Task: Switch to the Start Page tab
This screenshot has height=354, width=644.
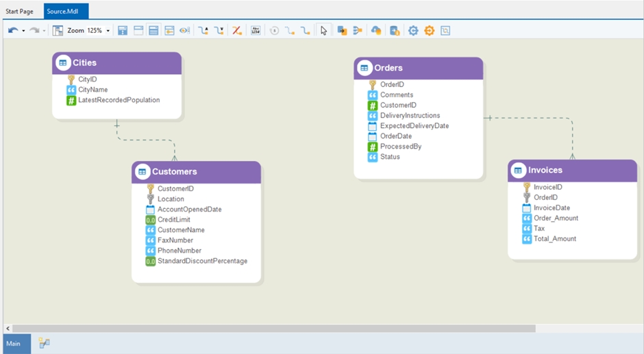Action: click(20, 12)
